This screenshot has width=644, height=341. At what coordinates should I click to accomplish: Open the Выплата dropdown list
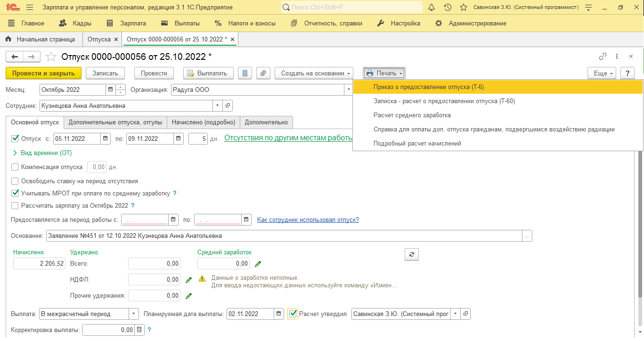(x=134, y=314)
